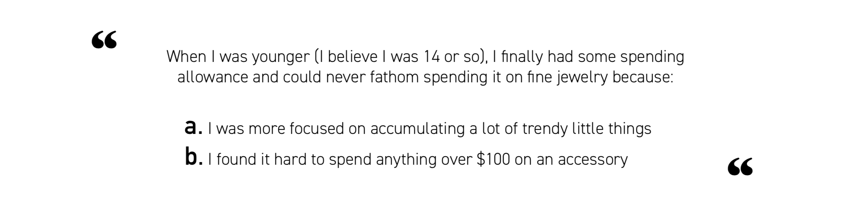Select the bold "a." list marker
The image size is (868, 213).
coord(193,127)
